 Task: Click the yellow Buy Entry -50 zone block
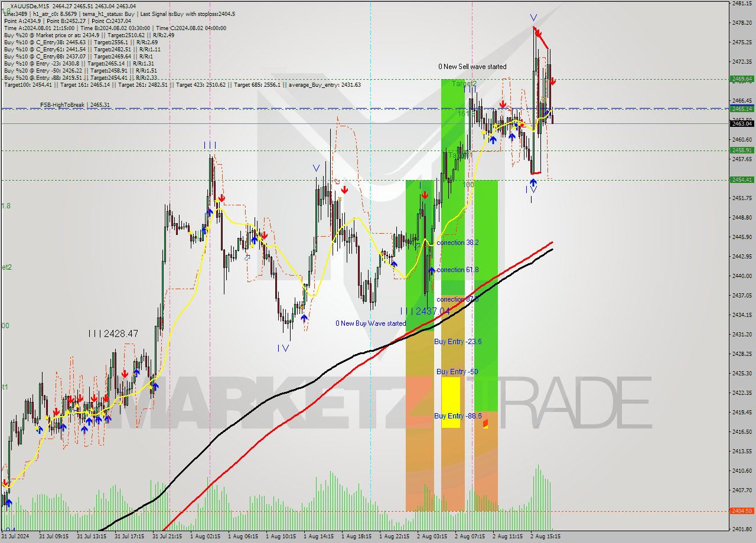[x=451, y=402]
